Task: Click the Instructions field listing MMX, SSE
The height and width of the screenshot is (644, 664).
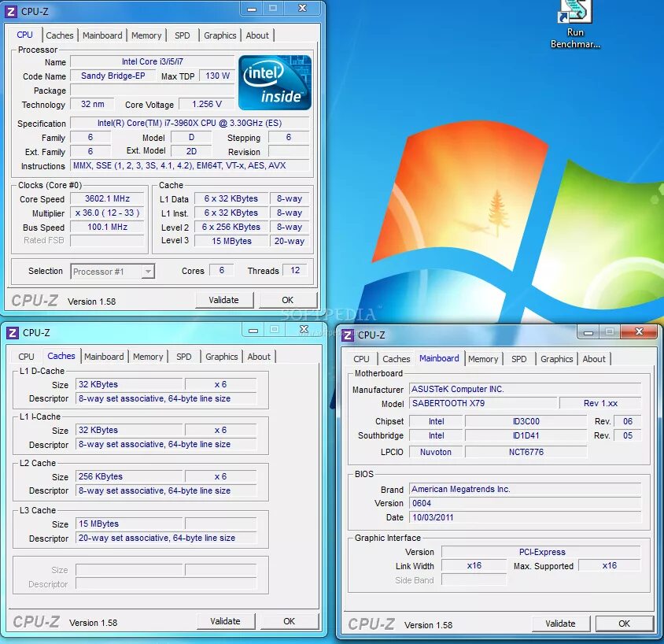Action: click(x=190, y=165)
